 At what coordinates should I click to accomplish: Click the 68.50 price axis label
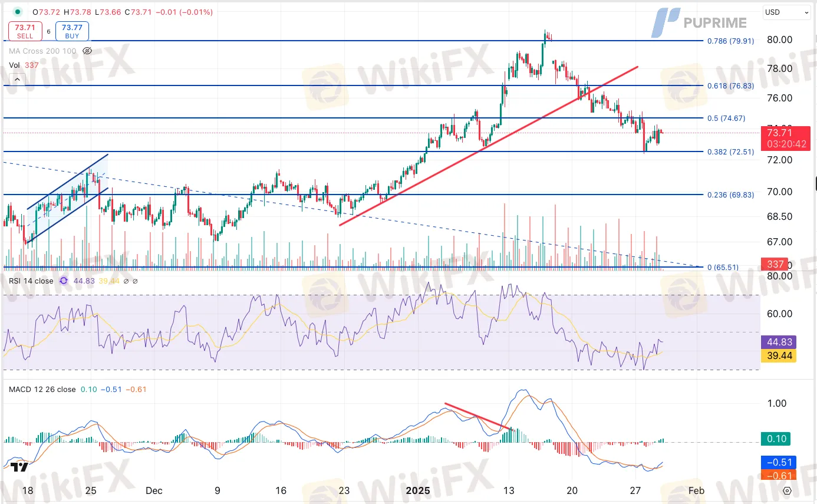click(x=779, y=217)
